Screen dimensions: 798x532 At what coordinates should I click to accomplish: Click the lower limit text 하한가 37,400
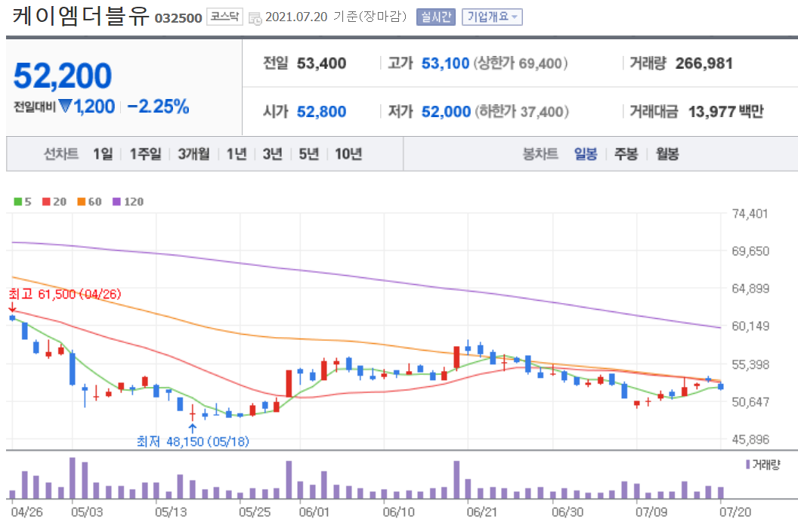(x=521, y=112)
